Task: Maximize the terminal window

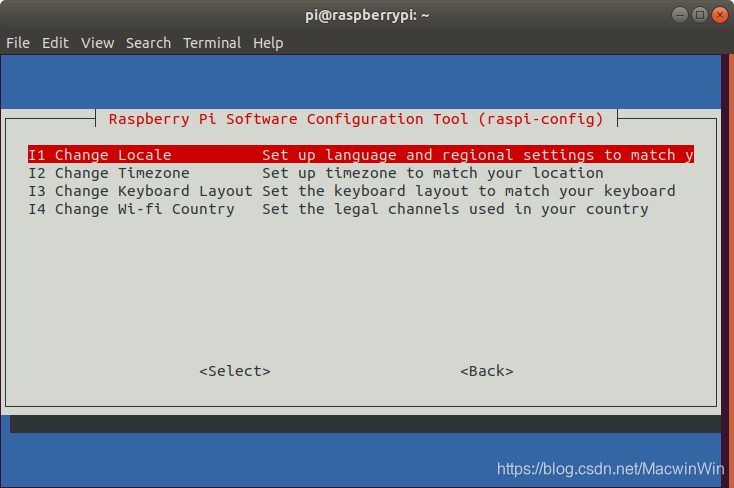Action: (x=700, y=15)
